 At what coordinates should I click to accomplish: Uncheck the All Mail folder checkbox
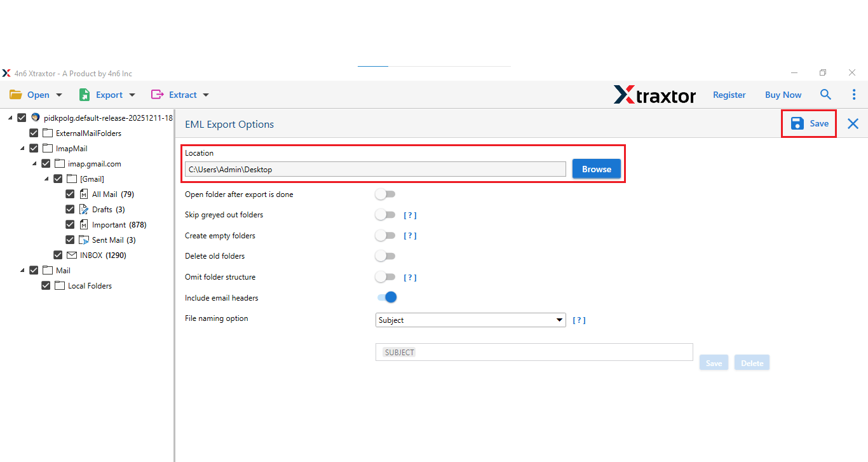click(71, 194)
